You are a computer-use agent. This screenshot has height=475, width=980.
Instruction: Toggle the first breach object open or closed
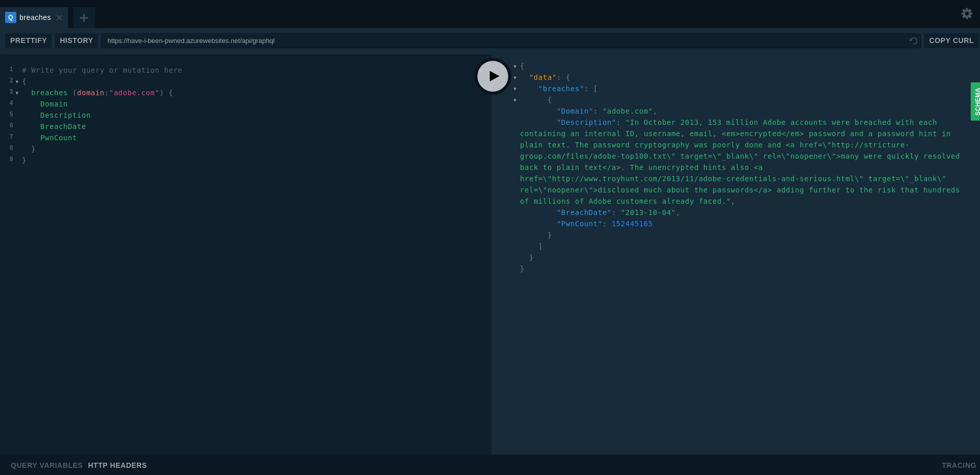click(515, 100)
